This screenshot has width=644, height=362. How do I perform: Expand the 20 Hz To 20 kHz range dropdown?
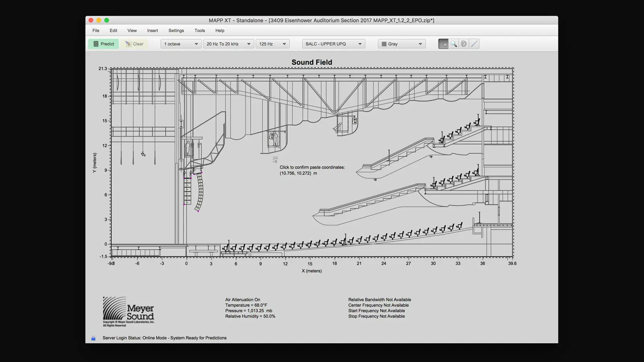[x=229, y=44]
